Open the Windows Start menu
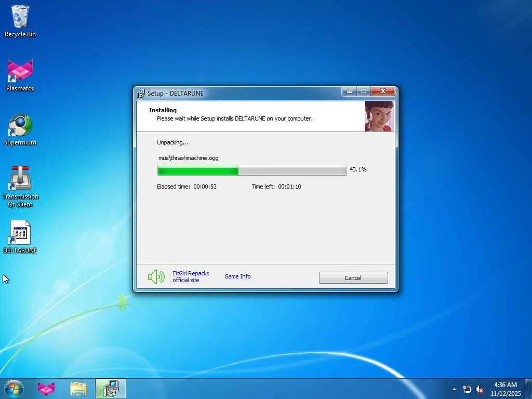Image resolution: width=532 pixels, height=399 pixels. coord(14,389)
